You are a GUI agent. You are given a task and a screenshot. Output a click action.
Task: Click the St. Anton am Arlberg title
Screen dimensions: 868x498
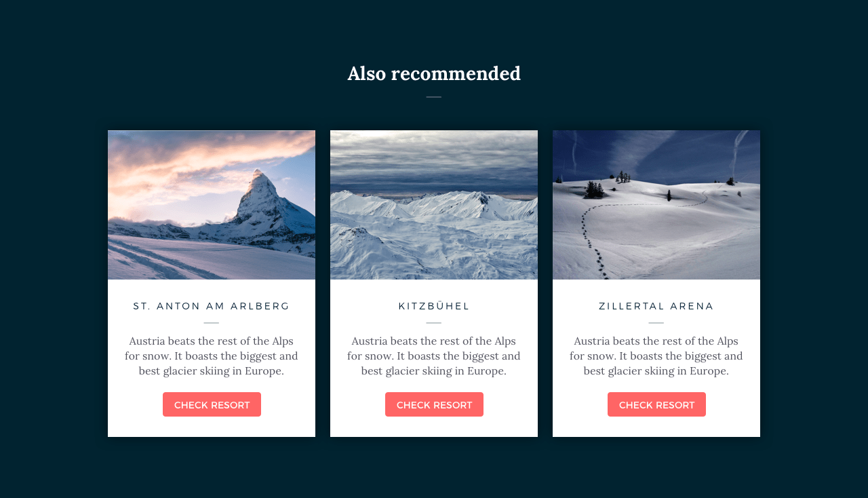coord(212,306)
